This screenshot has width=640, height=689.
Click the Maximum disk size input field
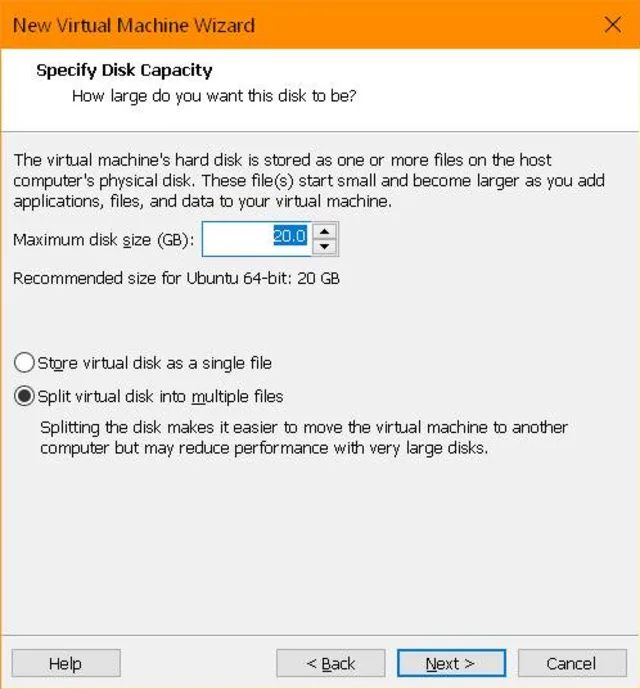coord(240,239)
